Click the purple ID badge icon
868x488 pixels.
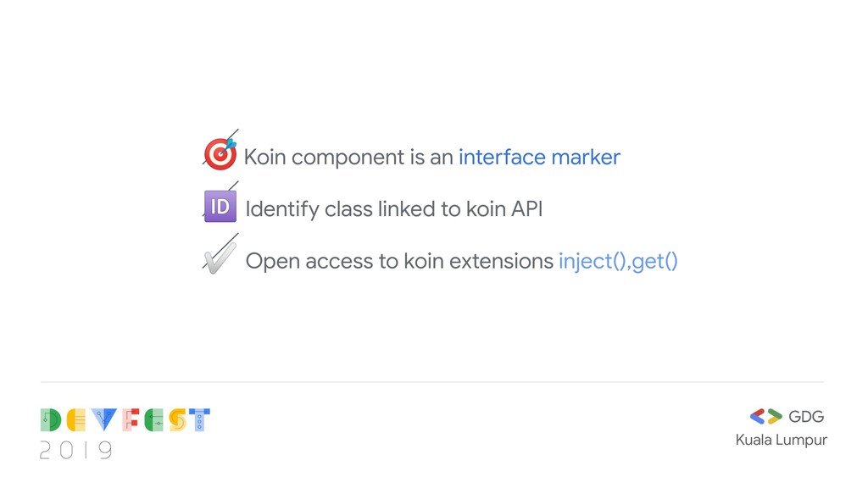click(x=220, y=207)
